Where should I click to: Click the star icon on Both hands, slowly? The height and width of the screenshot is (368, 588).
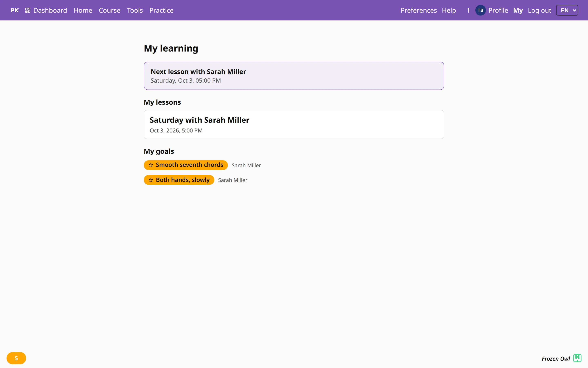click(x=151, y=180)
